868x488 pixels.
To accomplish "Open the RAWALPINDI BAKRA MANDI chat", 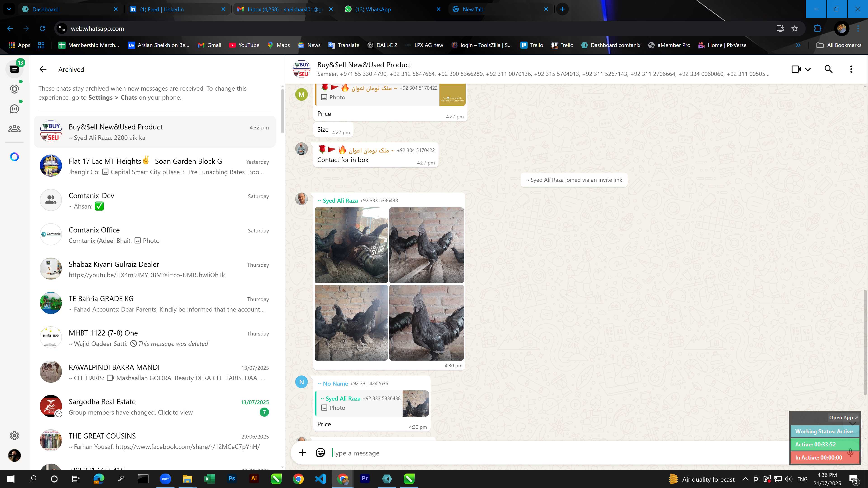I will (x=155, y=372).
